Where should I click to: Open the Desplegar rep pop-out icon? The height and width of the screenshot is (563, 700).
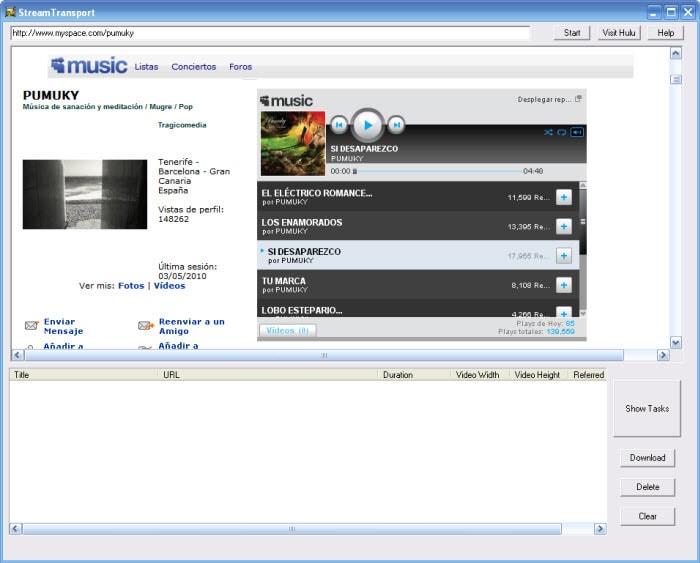578,99
